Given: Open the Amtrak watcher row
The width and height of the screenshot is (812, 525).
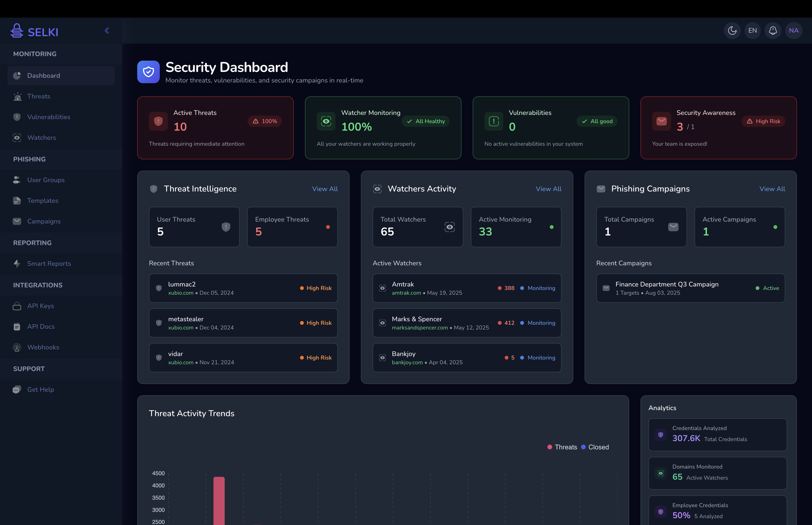Looking at the screenshot, I should coord(467,288).
